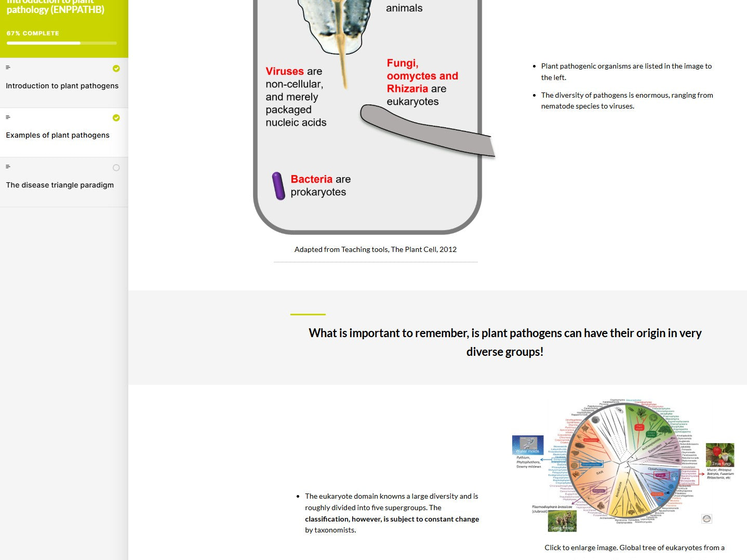
Task: Click the purple bacteria rod icon
Action: tap(278, 186)
